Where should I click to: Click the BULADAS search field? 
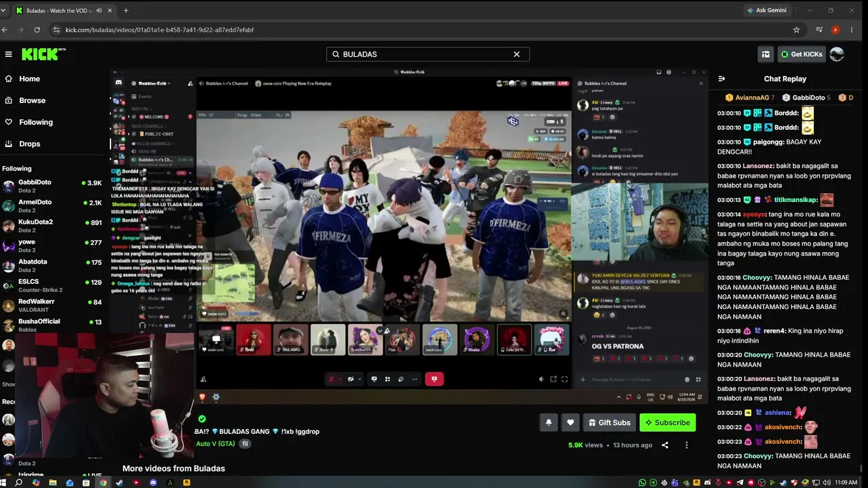(427, 54)
